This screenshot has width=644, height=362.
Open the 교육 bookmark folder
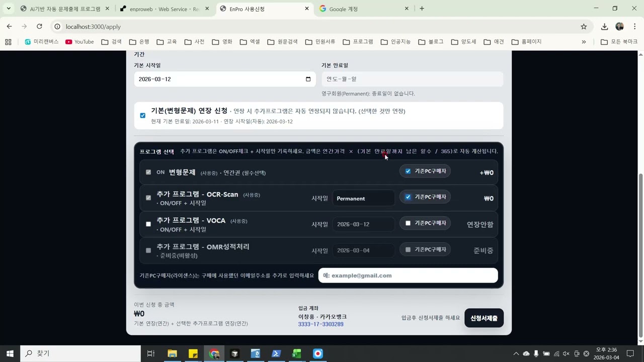pyautogui.click(x=167, y=42)
